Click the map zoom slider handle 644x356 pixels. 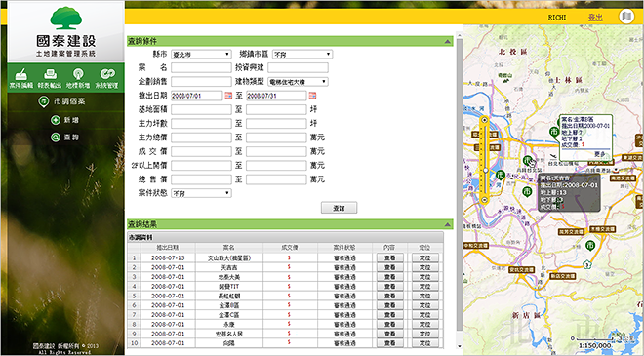point(485,170)
